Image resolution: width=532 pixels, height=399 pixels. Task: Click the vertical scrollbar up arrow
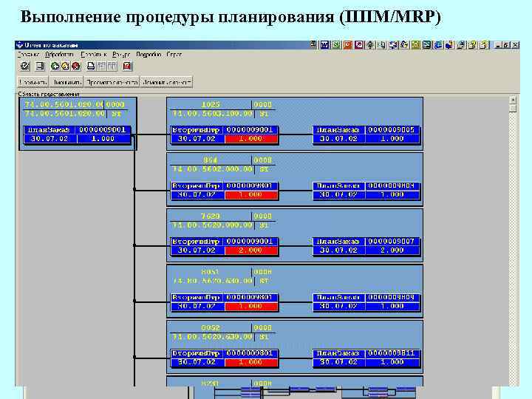click(x=513, y=100)
